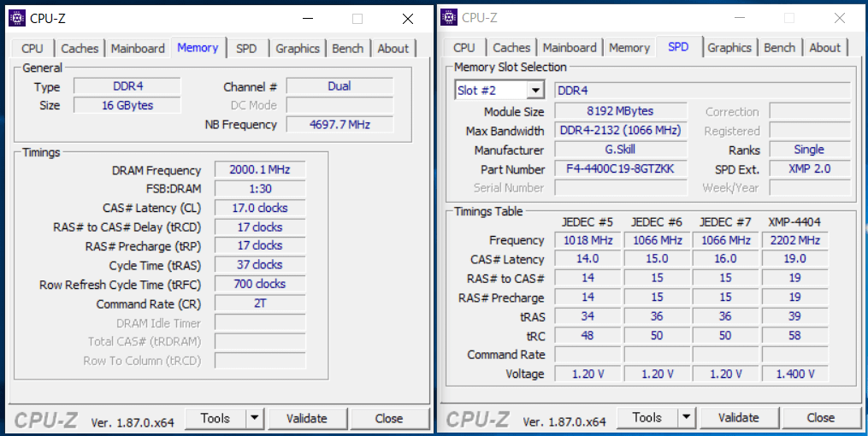
Task: Click Manufacturer value G.Skill
Action: pyautogui.click(x=621, y=150)
